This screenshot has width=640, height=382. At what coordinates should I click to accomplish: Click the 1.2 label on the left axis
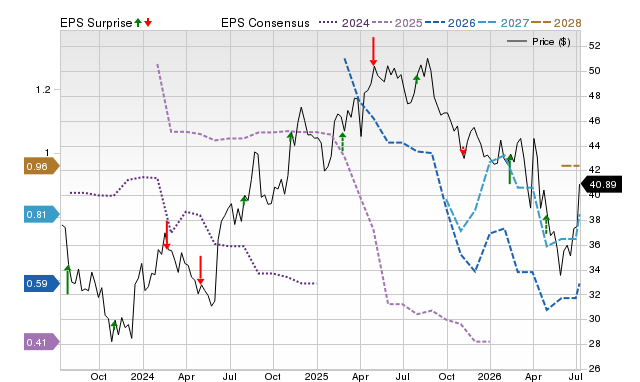[x=43, y=90]
